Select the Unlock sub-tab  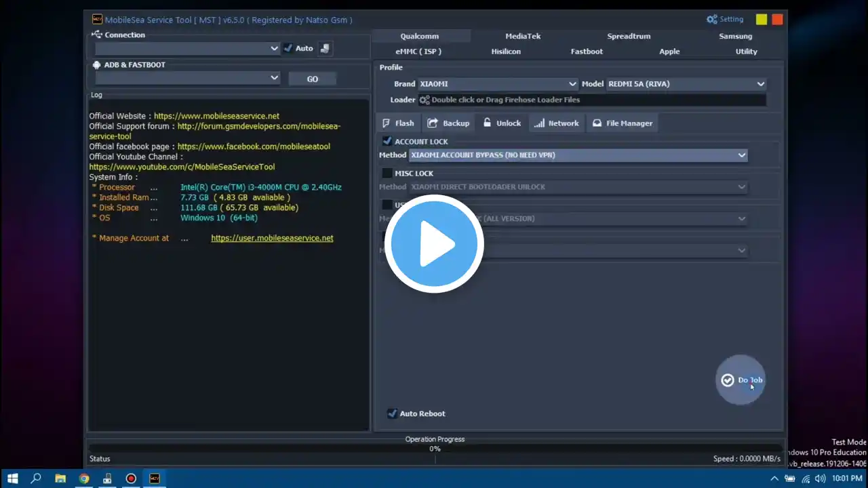502,123
